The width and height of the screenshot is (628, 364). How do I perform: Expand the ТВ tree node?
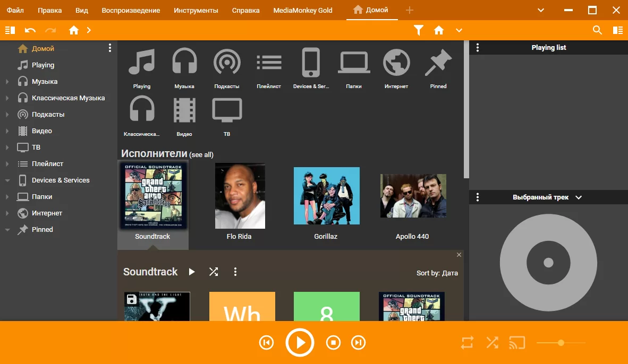tap(7, 147)
